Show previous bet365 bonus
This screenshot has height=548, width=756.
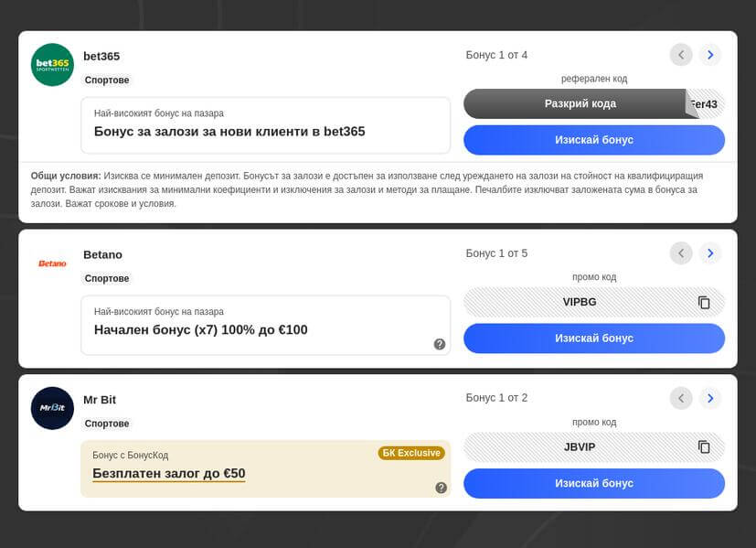(x=681, y=55)
